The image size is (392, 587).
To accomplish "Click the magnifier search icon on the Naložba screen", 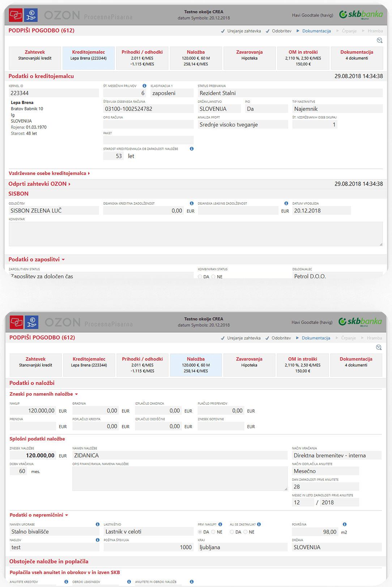I will [379, 348].
